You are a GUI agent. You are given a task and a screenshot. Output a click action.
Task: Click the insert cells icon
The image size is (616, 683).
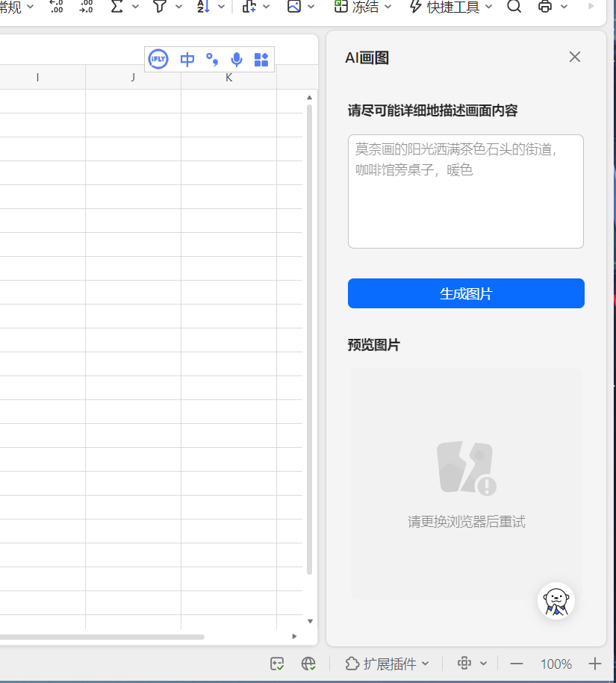(249, 6)
